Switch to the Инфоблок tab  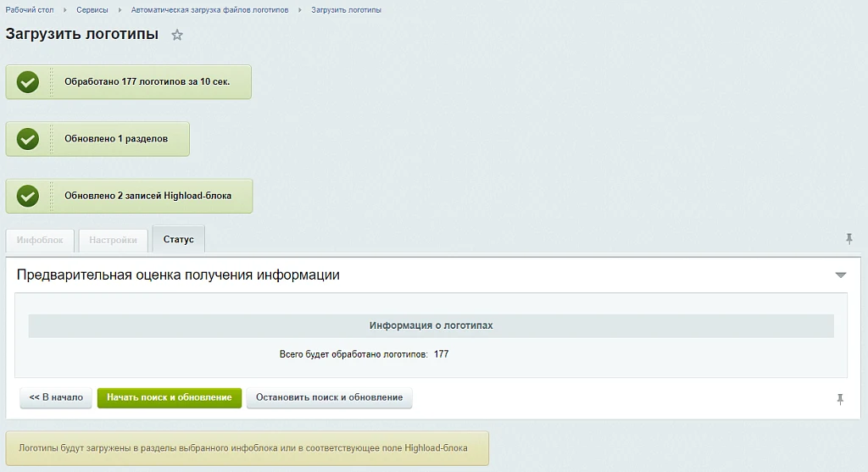40,240
